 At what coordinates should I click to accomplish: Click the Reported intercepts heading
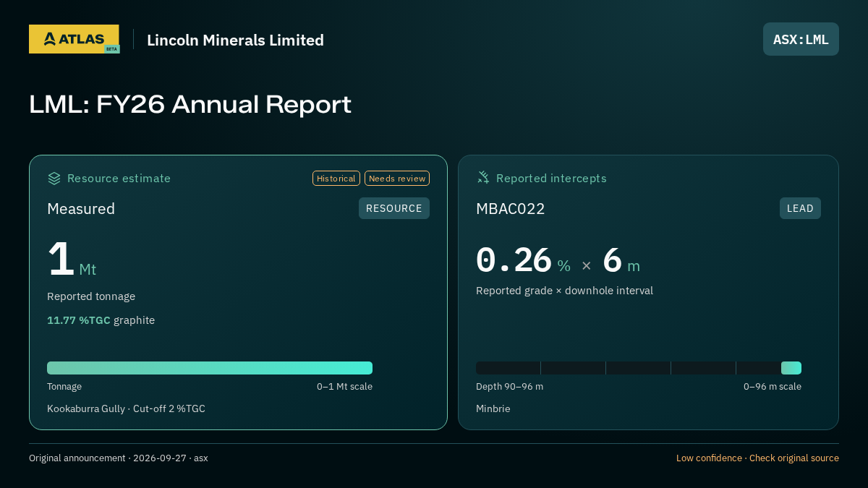tap(551, 178)
